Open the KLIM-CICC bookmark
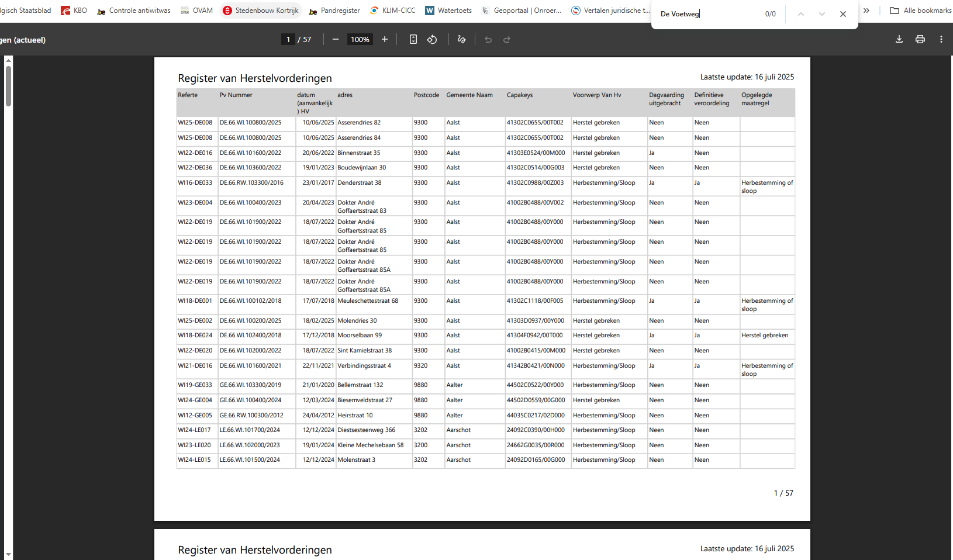953x560 pixels. pos(393,11)
